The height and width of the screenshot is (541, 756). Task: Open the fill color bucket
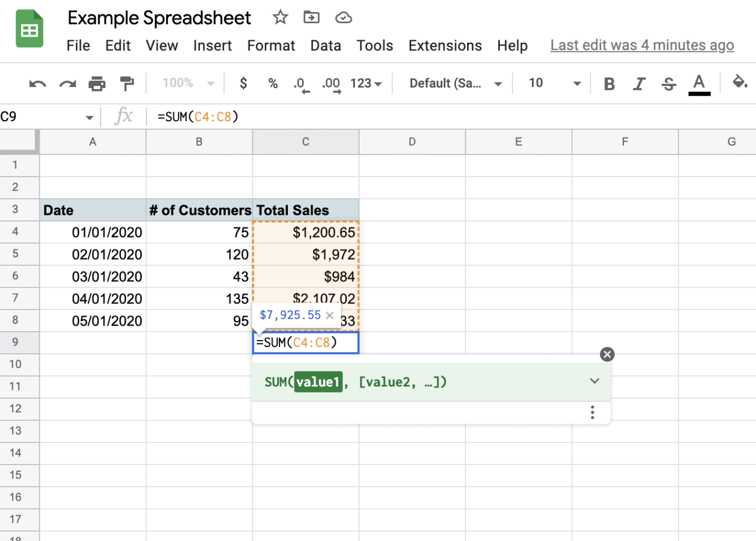(x=739, y=83)
